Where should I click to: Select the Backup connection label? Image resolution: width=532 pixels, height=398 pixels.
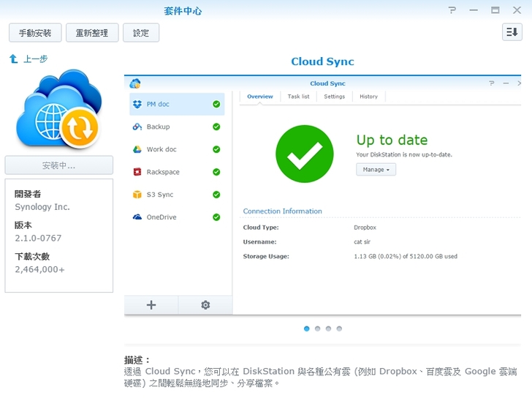pyautogui.click(x=158, y=127)
